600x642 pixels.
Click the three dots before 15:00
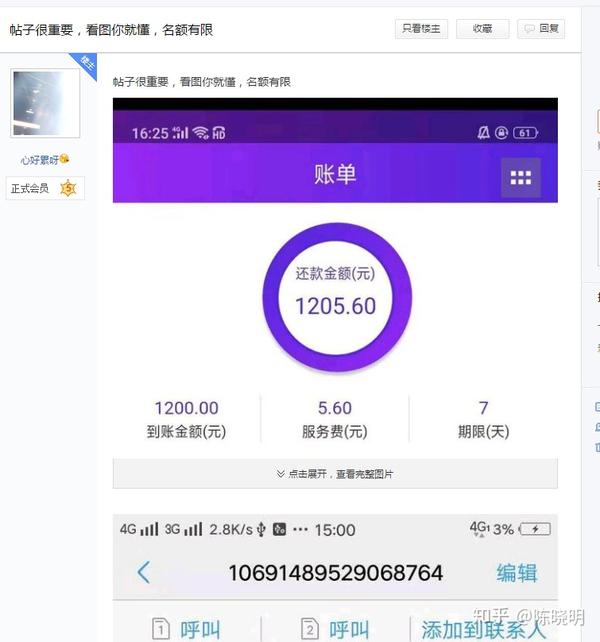[300, 529]
